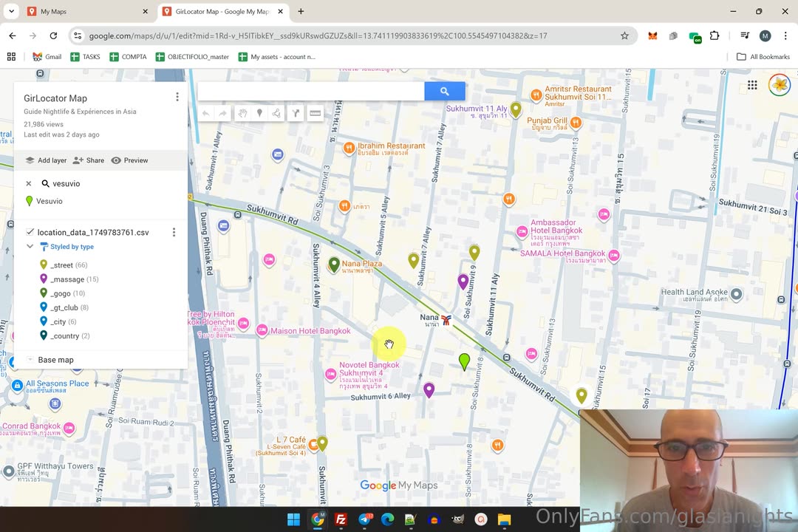This screenshot has height=532, width=798.
Task: Open the Chrome profile M avatar
Action: tap(765, 35)
